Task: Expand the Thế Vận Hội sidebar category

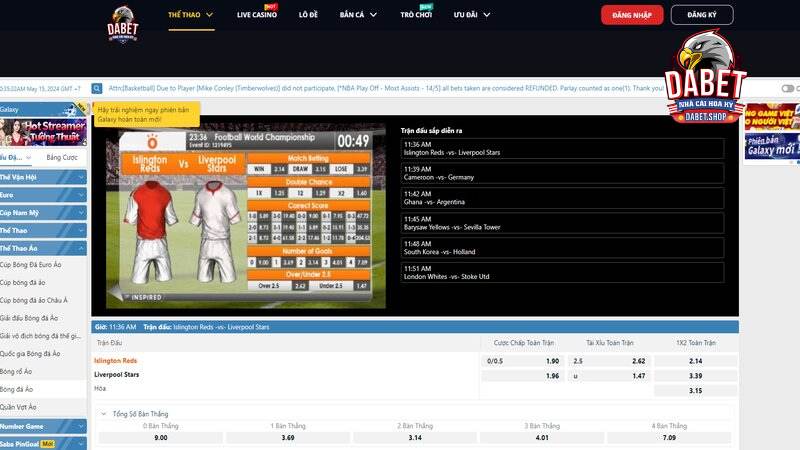Action: point(42,177)
